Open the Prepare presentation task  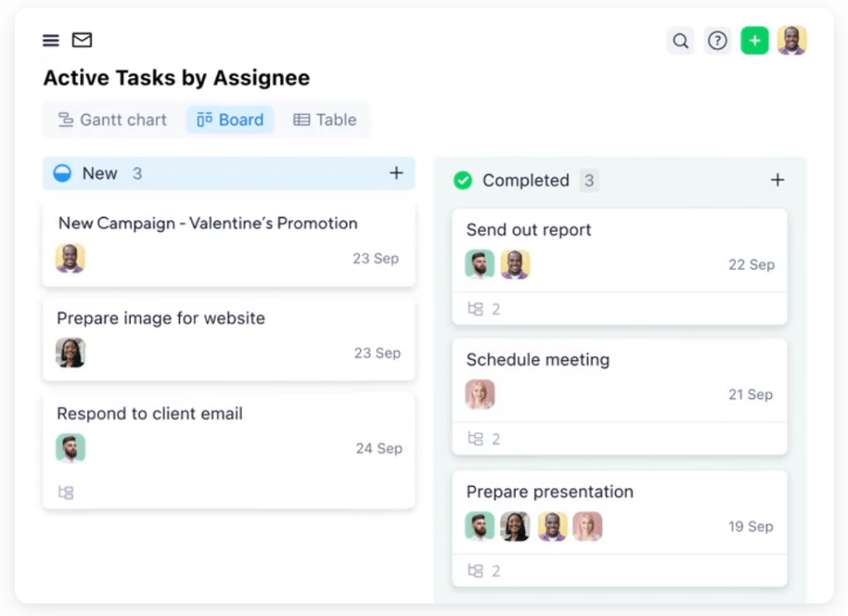619,529
